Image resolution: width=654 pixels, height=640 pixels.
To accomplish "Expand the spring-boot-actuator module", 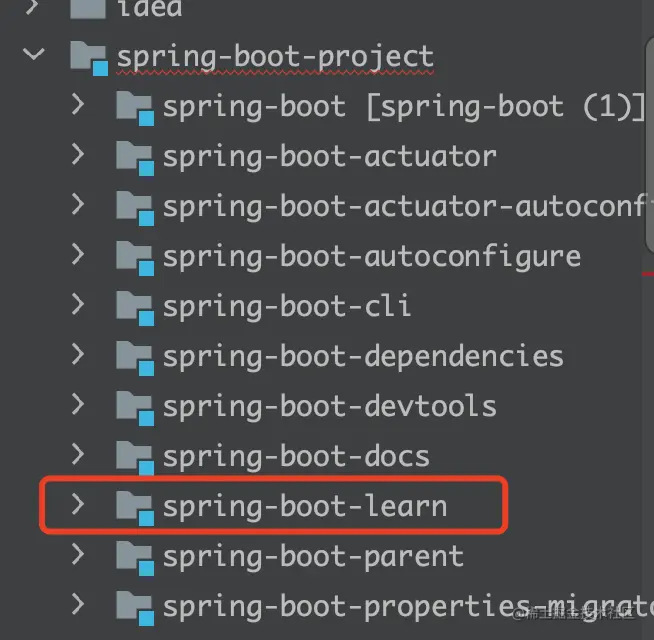I will tap(78, 154).
